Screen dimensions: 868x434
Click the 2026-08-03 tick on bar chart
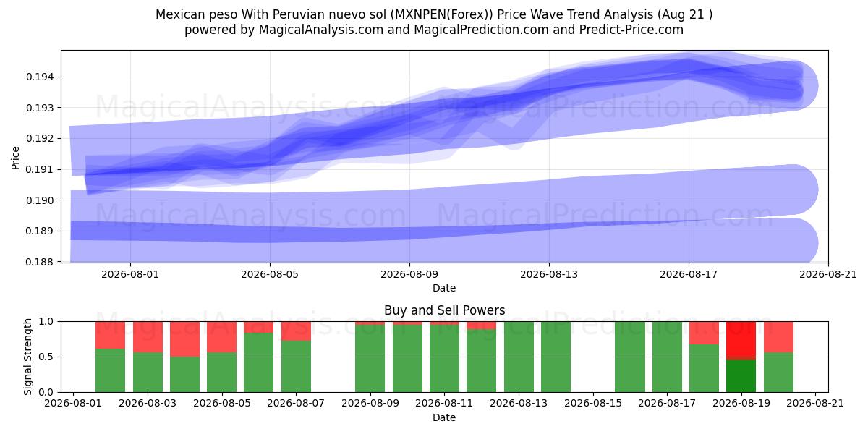(148, 404)
